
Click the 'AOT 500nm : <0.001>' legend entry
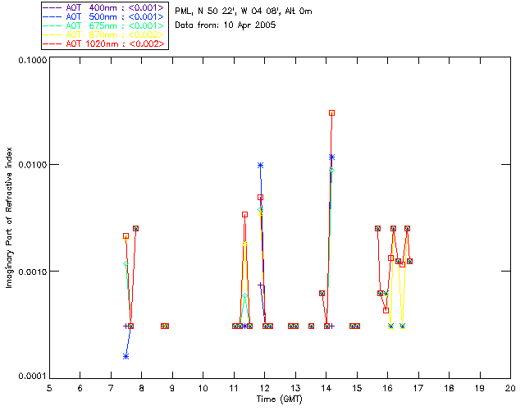[x=105, y=16]
